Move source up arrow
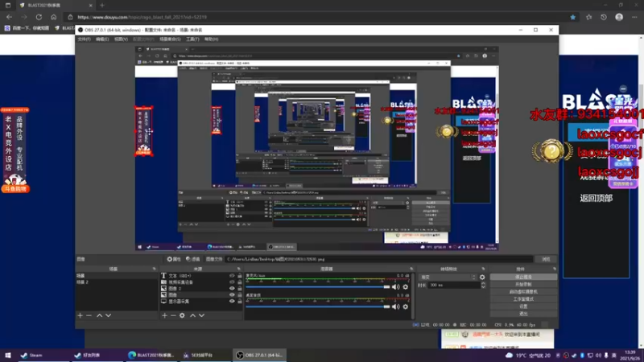 point(192,315)
